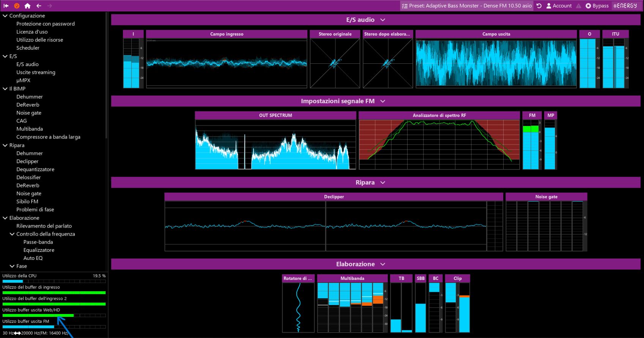Image resolution: width=644 pixels, height=338 pixels.
Task: Click the Noise gate meter panel
Action: tap(546, 226)
